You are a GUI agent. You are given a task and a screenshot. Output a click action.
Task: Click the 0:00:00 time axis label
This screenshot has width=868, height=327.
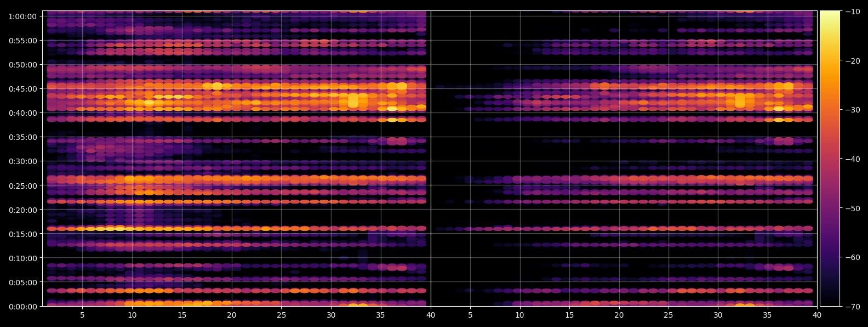[x=22, y=307]
